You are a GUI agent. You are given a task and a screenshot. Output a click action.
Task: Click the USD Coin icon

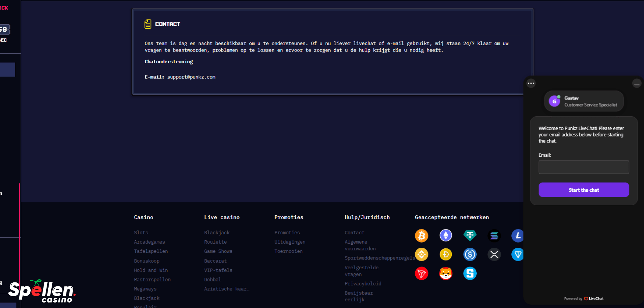tap(470, 254)
